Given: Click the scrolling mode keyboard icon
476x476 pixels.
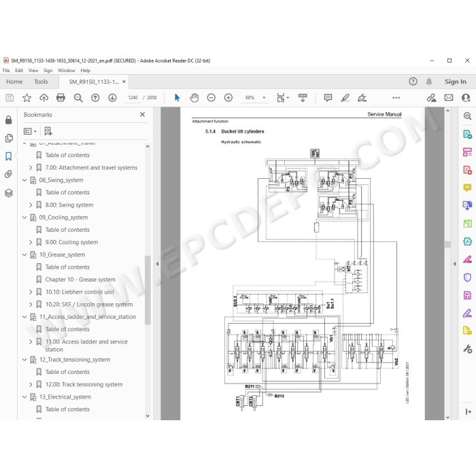Looking at the screenshot, I should 303,98.
